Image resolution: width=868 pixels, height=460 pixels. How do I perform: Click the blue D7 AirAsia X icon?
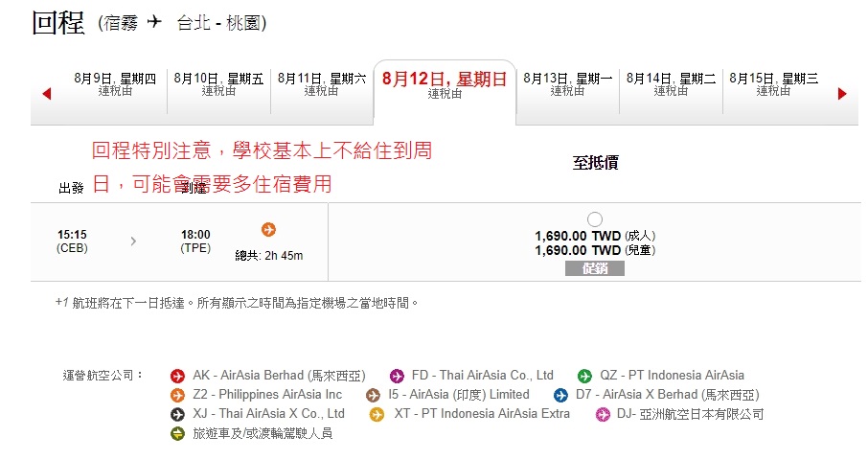tap(560, 395)
